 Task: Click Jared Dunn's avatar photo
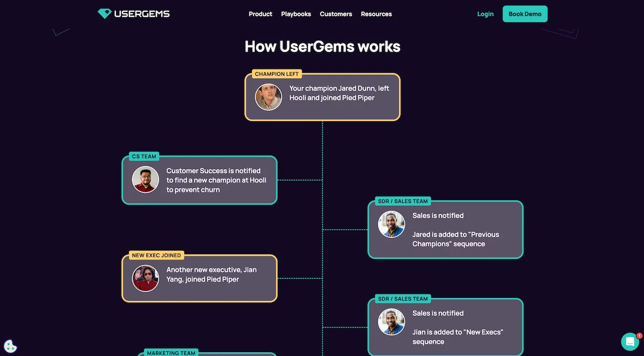[x=269, y=97]
